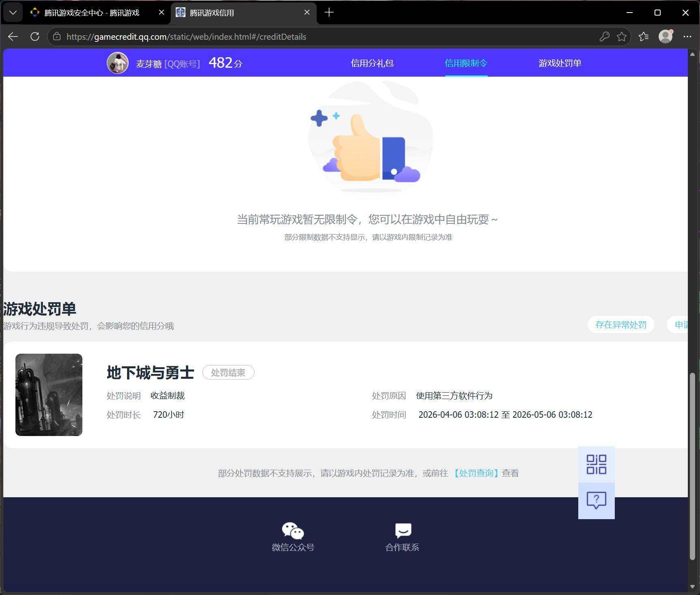This screenshot has height=595, width=700.
Task: Click the 处罚结束 status badge
Action: click(x=228, y=372)
